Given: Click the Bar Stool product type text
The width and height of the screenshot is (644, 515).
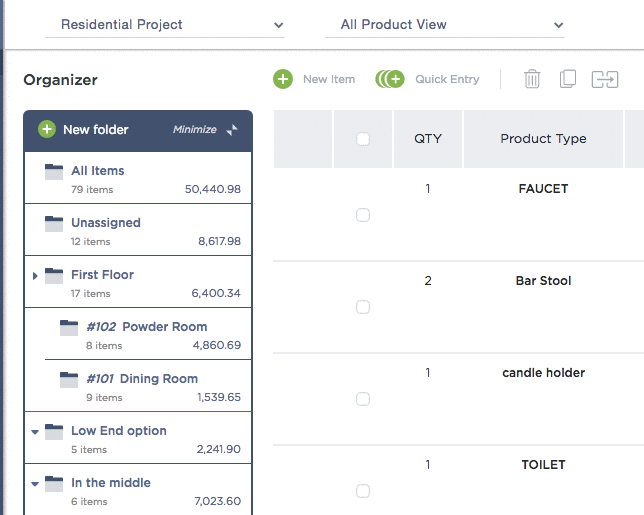Looking at the screenshot, I should click(x=543, y=281).
